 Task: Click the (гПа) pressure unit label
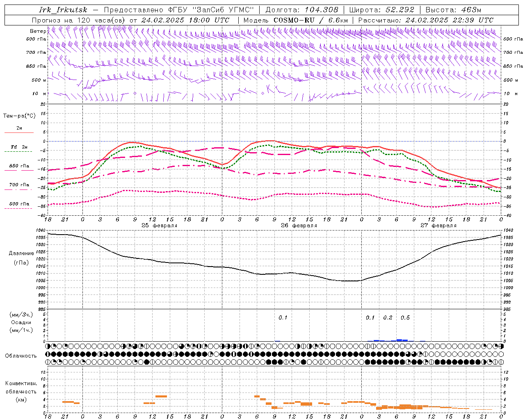click(x=21, y=263)
